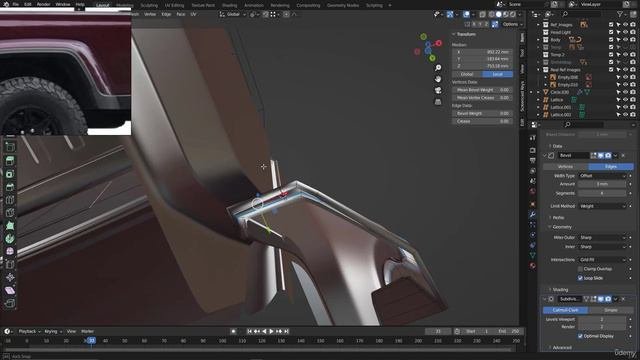640x360 pixels.
Task: Hide Circle.030 with its eye icon
Action: (x=625, y=92)
